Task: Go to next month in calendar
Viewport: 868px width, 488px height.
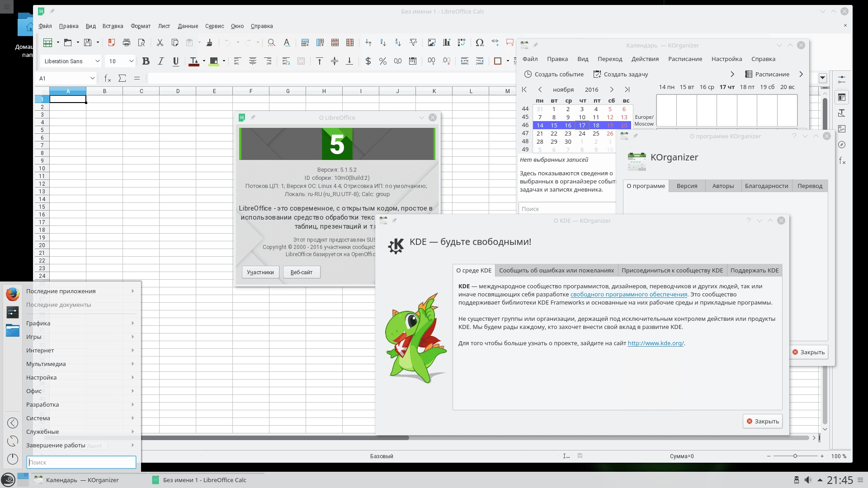Action: [x=612, y=89]
